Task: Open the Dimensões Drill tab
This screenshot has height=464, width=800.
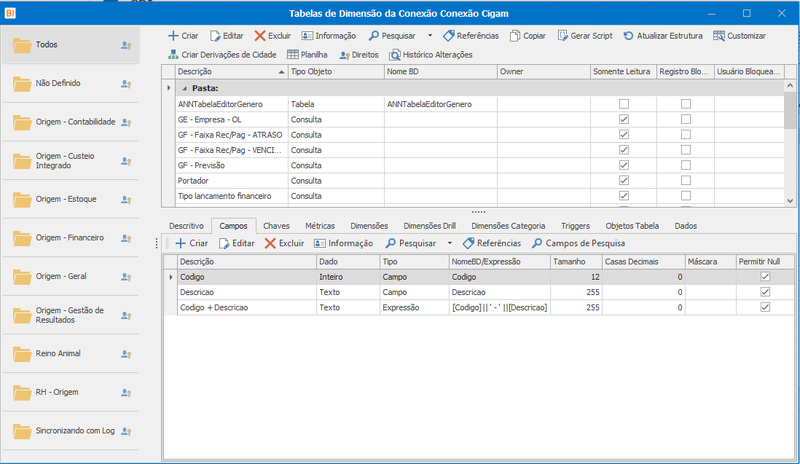Action: 430,226
